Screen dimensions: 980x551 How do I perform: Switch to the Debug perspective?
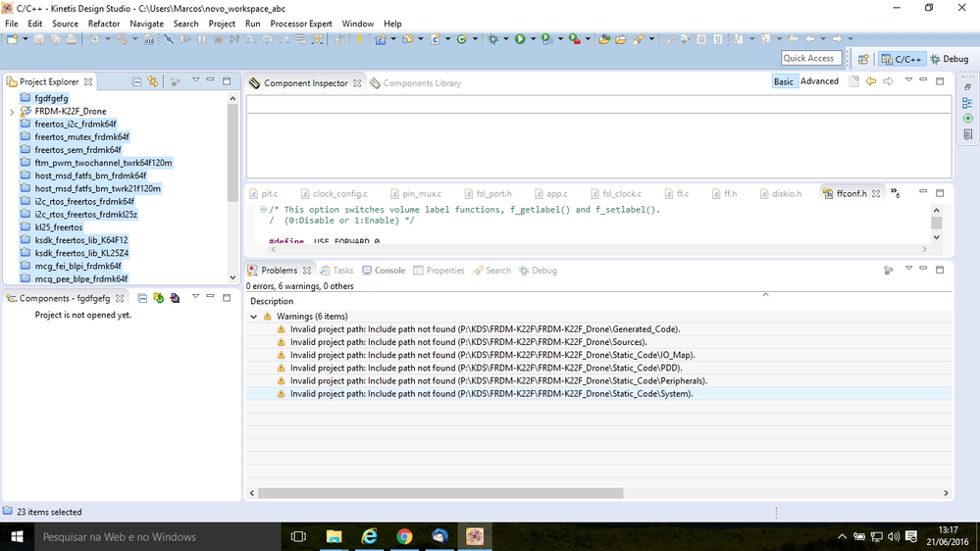point(950,59)
